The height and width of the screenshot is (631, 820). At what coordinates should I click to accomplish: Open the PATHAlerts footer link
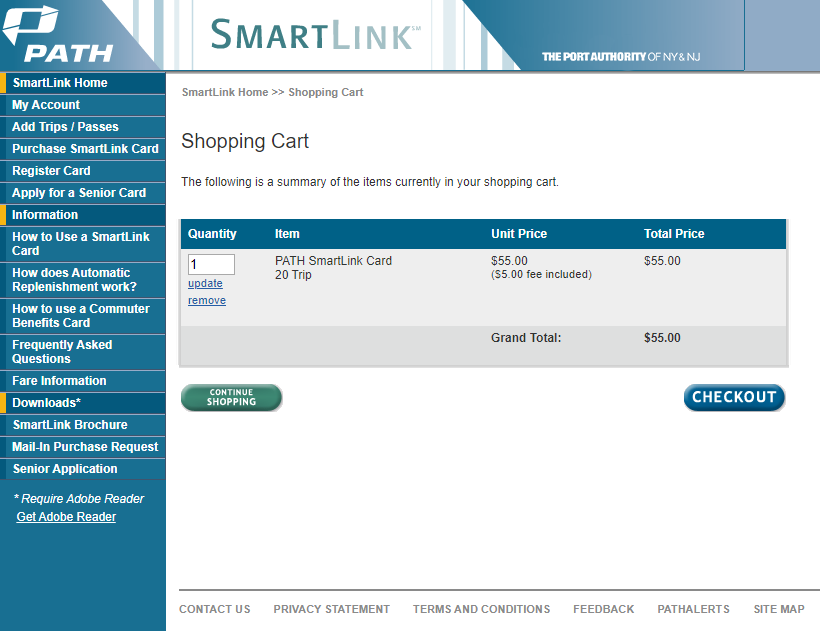click(693, 609)
